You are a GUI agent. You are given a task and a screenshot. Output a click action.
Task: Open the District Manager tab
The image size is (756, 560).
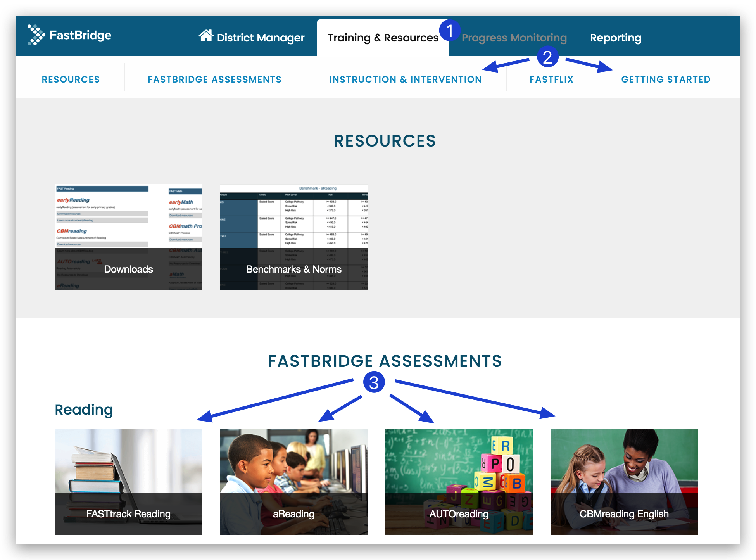click(x=252, y=37)
